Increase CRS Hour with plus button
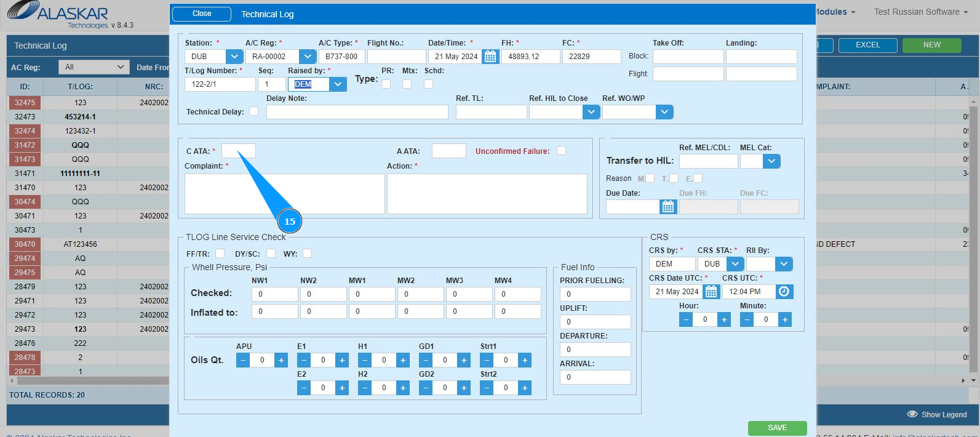 pyautogui.click(x=724, y=319)
